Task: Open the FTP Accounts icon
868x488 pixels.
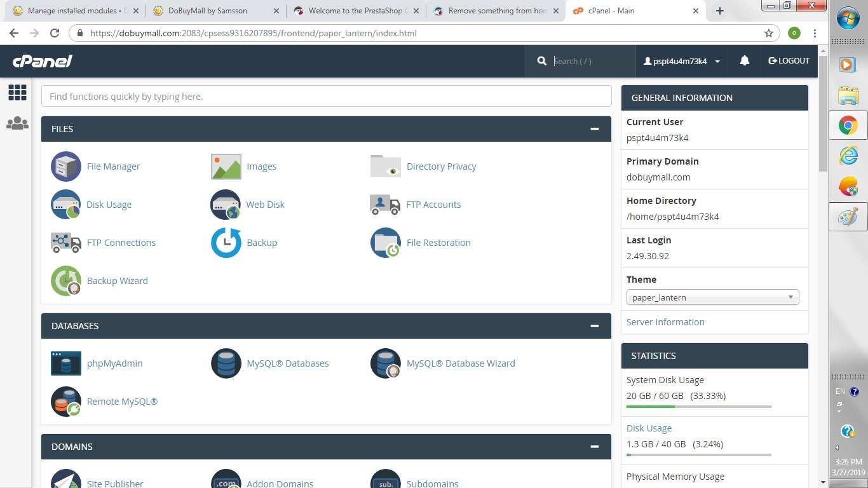Action: pos(385,205)
